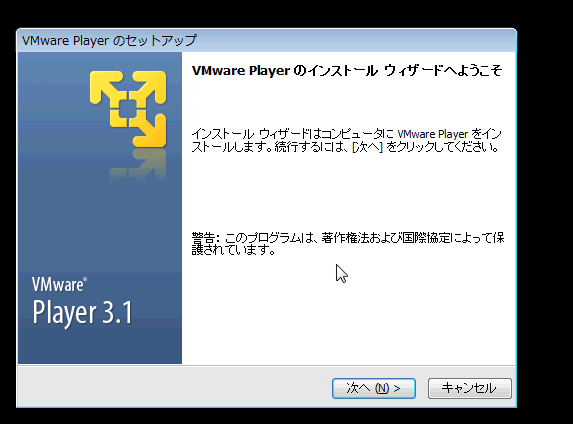This screenshot has height=424, width=573.
Task: Click the empty blue sidebar area above VMware
Action: tap(99, 227)
